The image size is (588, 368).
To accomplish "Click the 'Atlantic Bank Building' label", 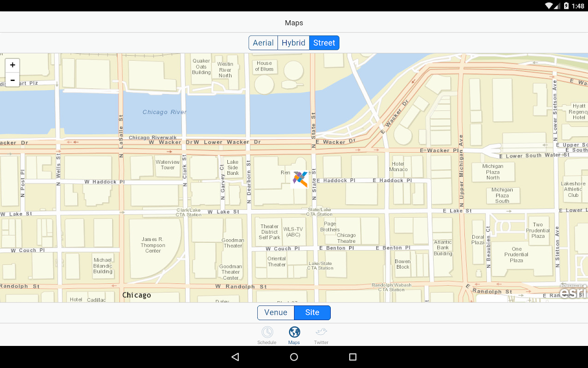I will click(x=443, y=248).
